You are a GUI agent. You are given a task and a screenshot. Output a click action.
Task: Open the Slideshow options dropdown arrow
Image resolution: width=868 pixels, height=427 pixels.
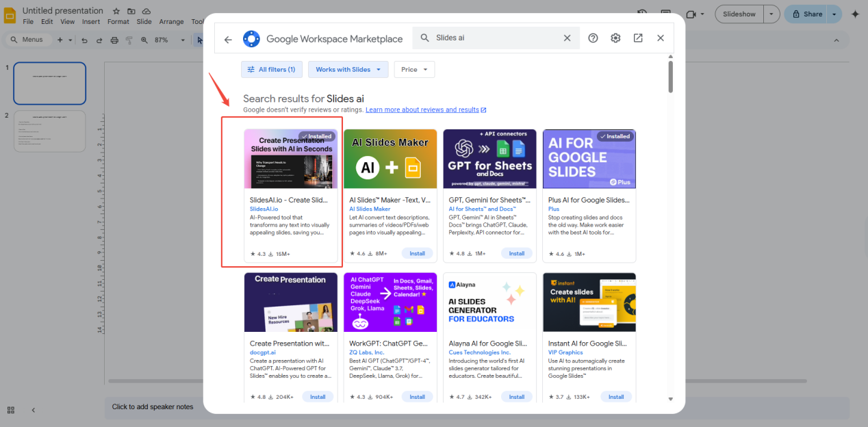point(770,14)
